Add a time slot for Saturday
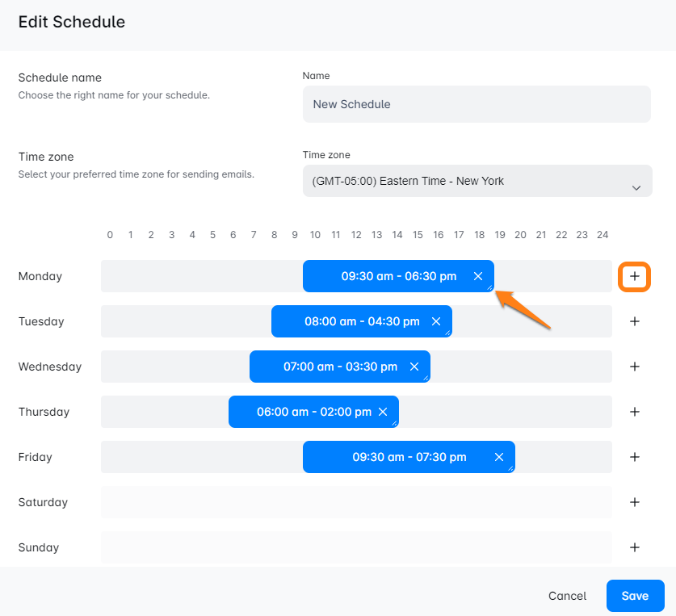676x616 pixels. click(635, 502)
